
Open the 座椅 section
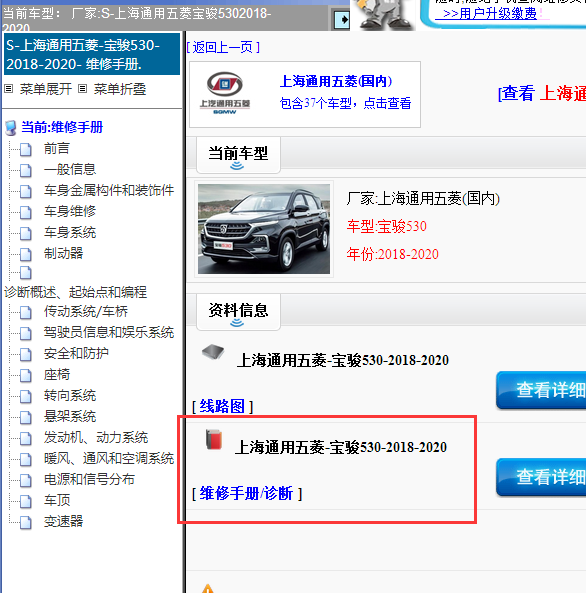[57, 374]
